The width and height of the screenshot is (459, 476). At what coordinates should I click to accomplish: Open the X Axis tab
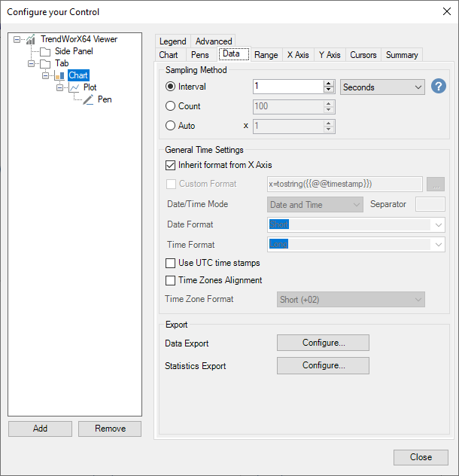(x=297, y=55)
